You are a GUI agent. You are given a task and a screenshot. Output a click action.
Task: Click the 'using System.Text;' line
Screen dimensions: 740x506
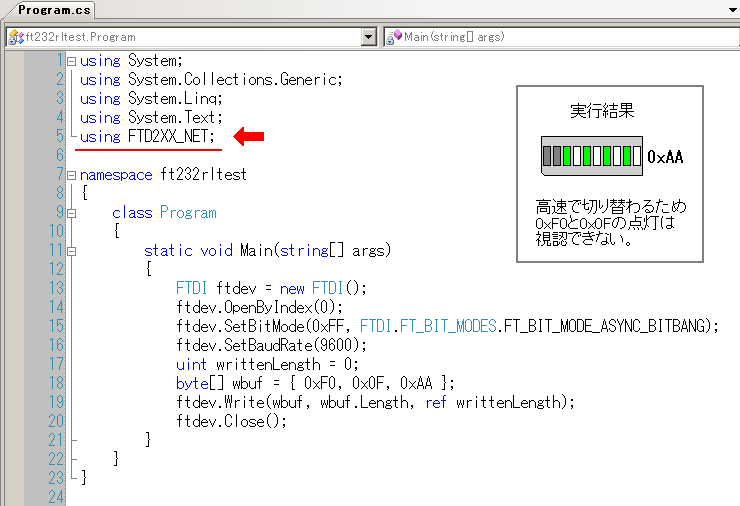151,118
